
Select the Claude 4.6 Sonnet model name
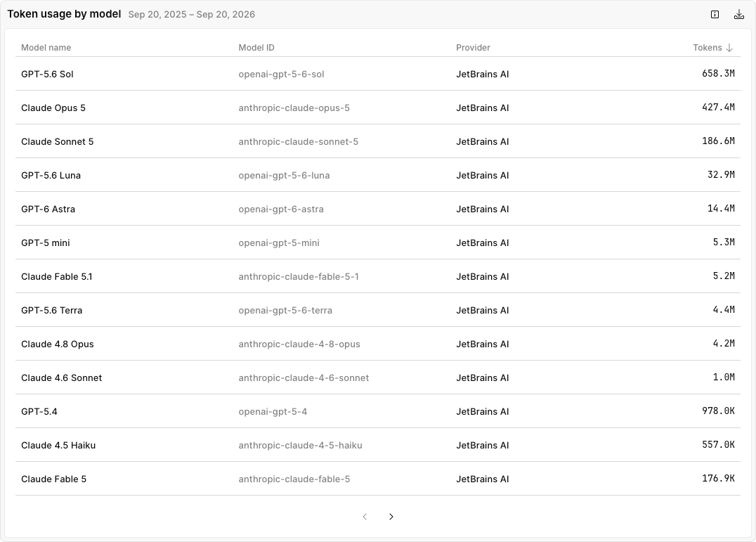(61, 378)
